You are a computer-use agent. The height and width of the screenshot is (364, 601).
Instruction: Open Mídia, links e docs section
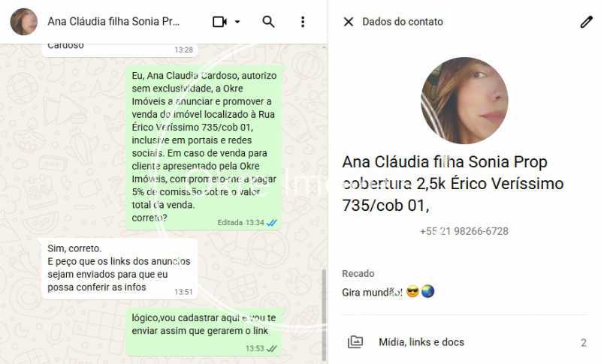(464, 341)
